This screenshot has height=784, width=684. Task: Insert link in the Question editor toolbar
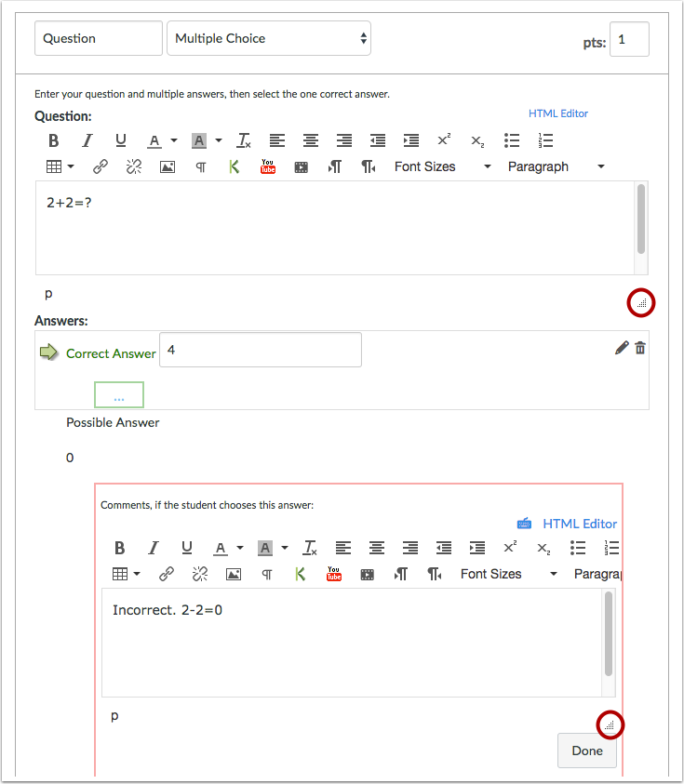coord(101,166)
